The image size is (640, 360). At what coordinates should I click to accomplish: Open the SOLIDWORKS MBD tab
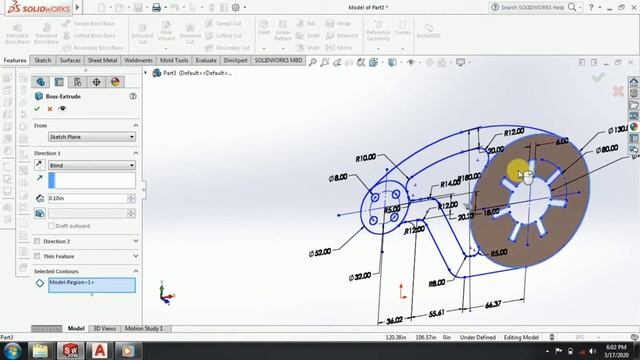coord(278,60)
